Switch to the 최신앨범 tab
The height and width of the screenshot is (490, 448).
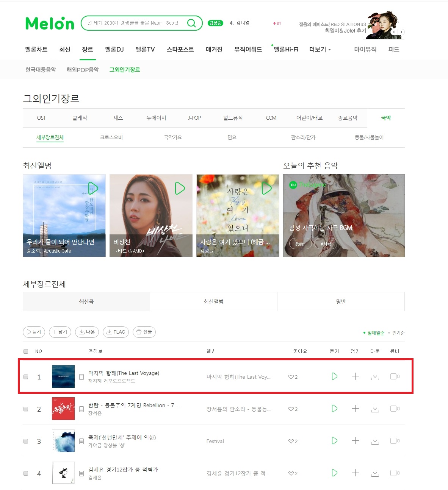tap(213, 302)
